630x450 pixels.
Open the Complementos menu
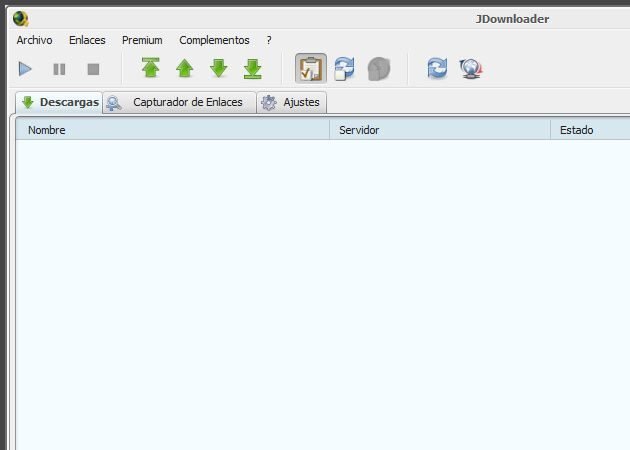point(214,40)
